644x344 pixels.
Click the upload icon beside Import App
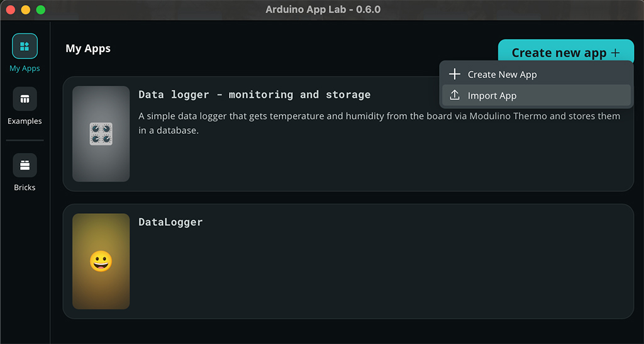pos(455,96)
